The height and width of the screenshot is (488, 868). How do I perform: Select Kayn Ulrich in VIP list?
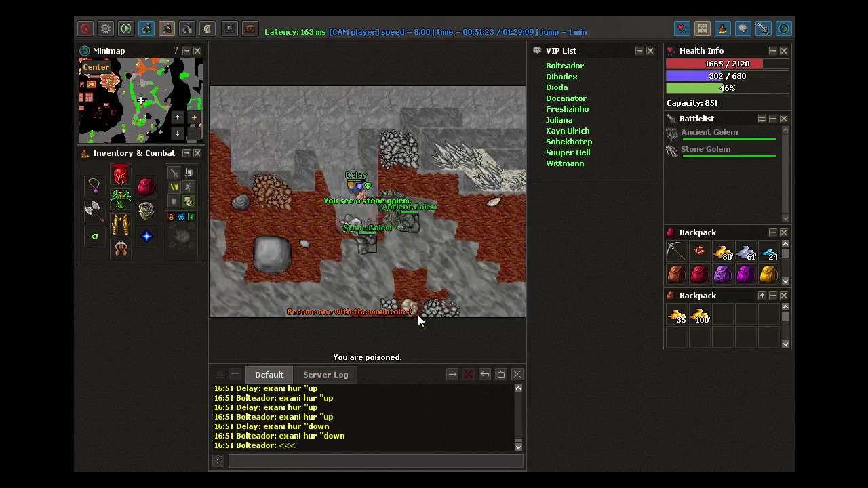tap(568, 131)
